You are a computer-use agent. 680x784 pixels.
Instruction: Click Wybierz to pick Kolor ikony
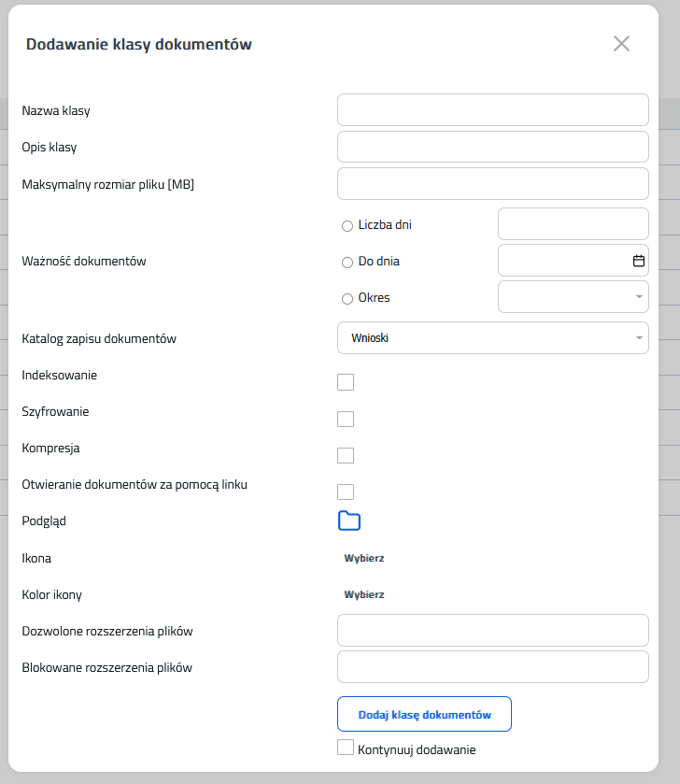(364, 594)
